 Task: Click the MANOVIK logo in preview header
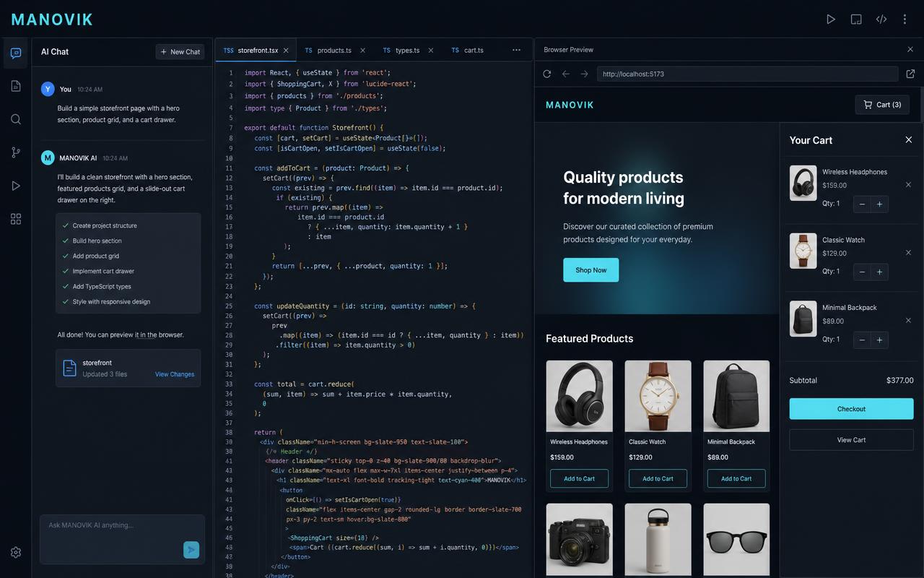pyautogui.click(x=570, y=105)
